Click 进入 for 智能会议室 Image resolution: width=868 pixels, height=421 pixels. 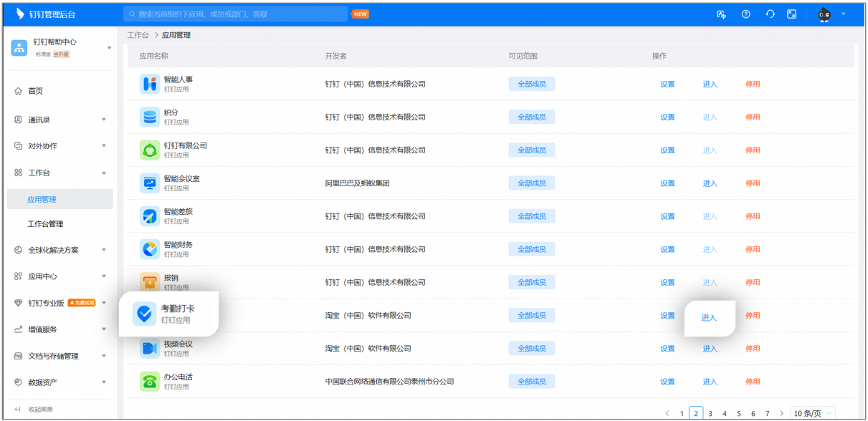tap(710, 183)
